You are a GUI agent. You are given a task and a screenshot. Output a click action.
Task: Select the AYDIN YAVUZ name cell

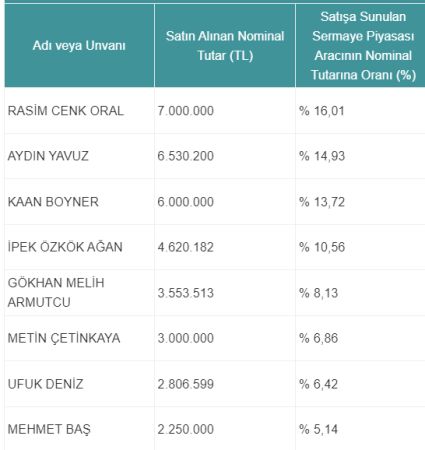click(79, 156)
